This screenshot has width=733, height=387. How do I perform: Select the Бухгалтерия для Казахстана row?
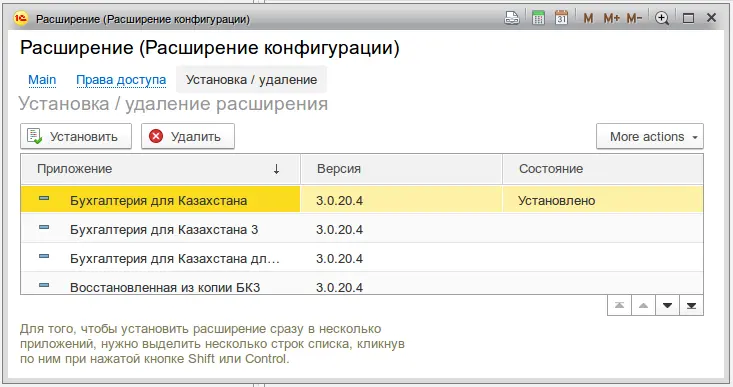tap(362, 200)
